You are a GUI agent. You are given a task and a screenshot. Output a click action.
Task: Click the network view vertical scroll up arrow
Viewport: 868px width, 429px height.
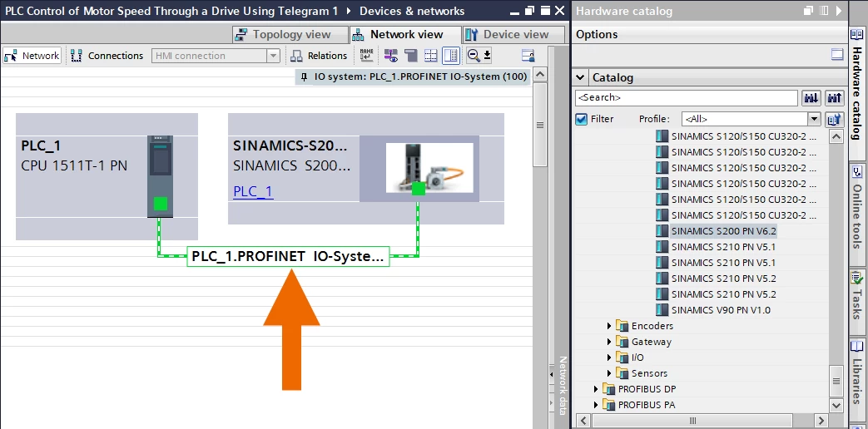(x=540, y=75)
